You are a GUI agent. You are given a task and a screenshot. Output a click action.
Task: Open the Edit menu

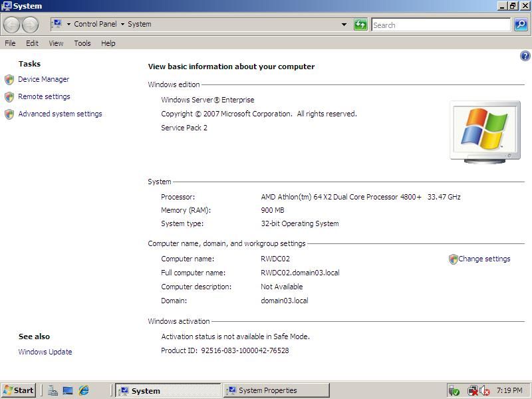click(x=32, y=43)
